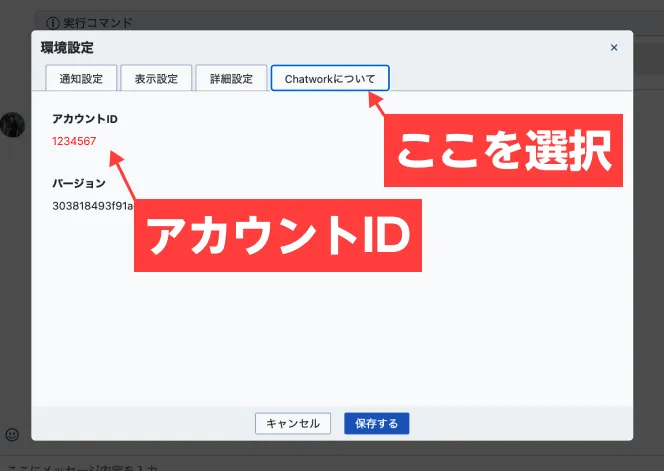The height and width of the screenshot is (471, 664).
Task: Click the 環境設定 dialog title
Action: pyautogui.click(x=67, y=47)
